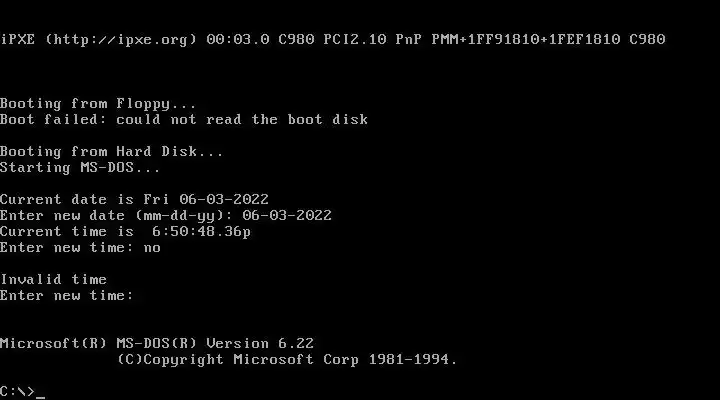Click the 'PCI2.10' text in iPXE banner

pyautogui.click(x=354, y=39)
